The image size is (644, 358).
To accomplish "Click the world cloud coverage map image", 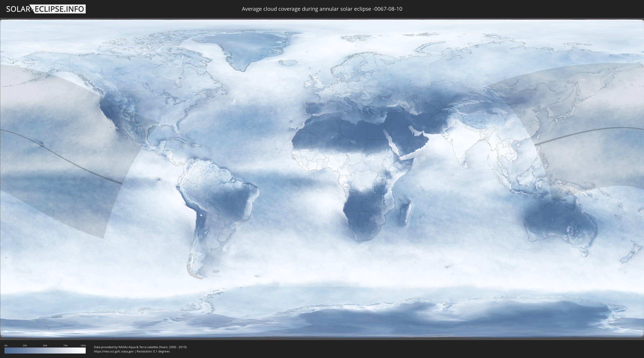I will point(322,179).
